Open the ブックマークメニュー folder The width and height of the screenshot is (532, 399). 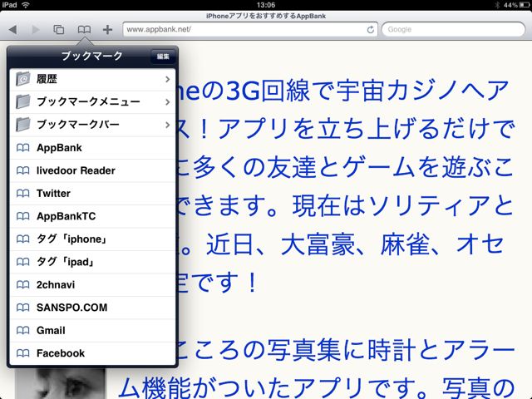click(92, 101)
